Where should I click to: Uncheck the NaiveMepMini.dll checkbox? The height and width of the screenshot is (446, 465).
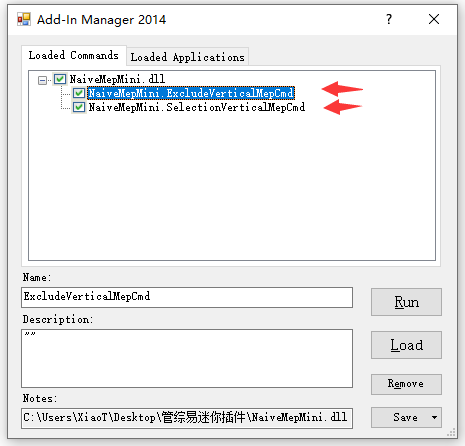pos(60,79)
